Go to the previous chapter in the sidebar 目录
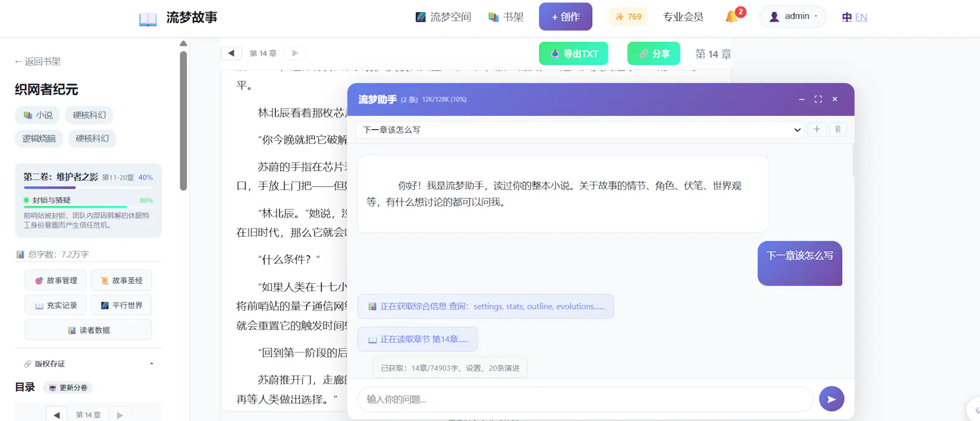The height and width of the screenshot is (421, 980). coord(56,415)
